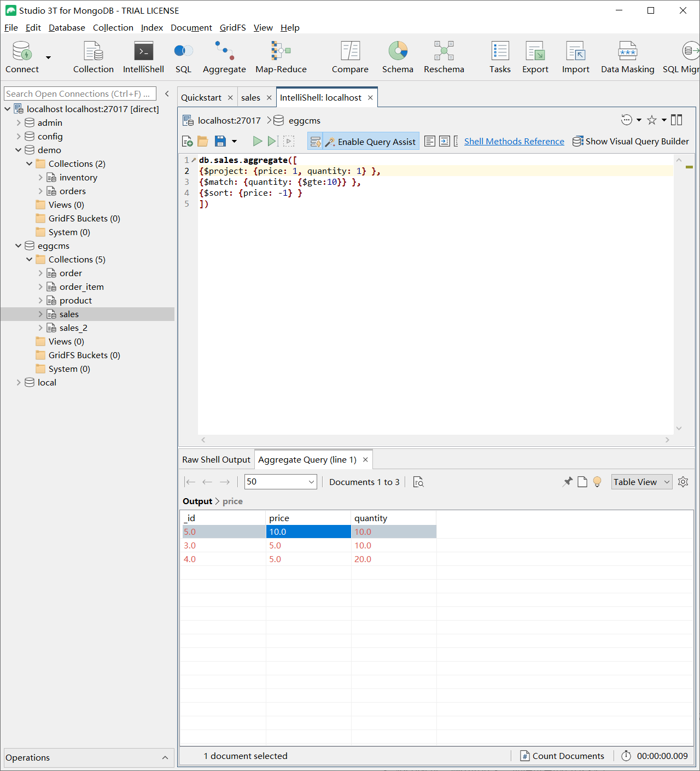Image resolution: width=700 pixels, height=771 pixels.
Task: Open the Tasks manager
Action: point(500,57)
